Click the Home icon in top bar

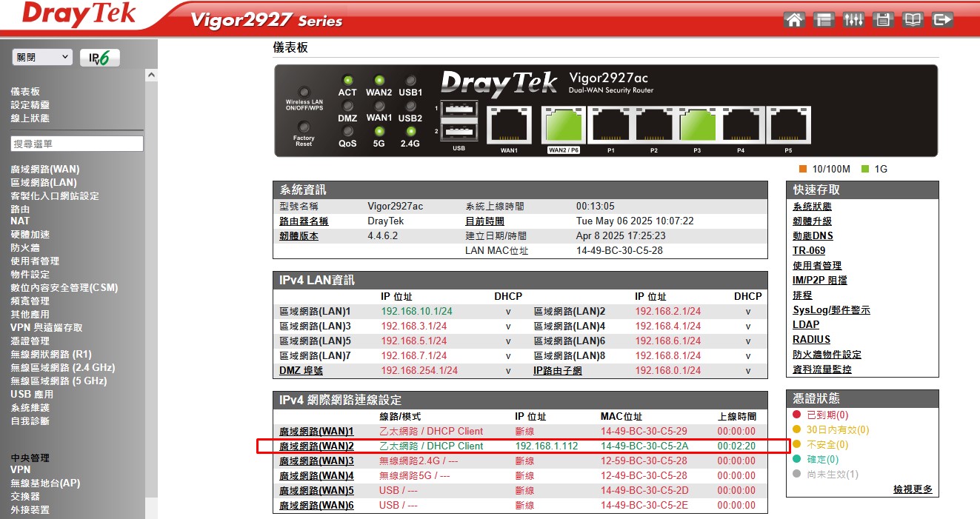[x=794, y=20]
